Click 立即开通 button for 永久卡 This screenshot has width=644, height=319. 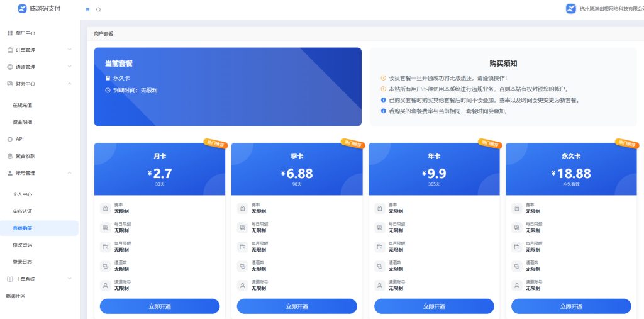571,306
